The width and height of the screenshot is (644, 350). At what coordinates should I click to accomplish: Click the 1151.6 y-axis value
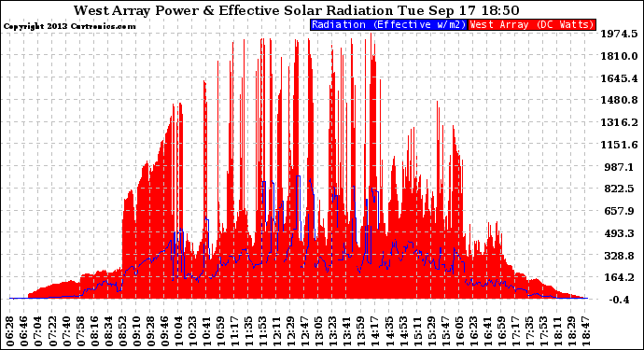620,145
